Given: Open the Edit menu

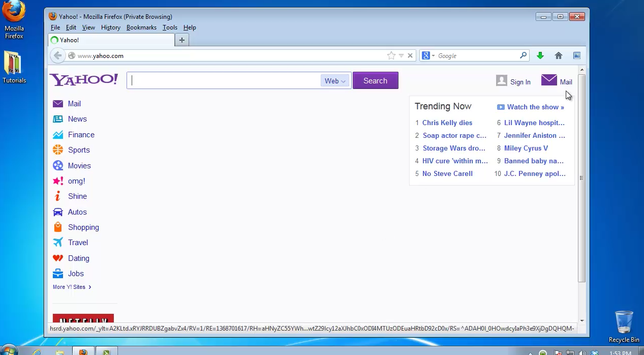Looking at the screenshot, I should pos(71,27).
